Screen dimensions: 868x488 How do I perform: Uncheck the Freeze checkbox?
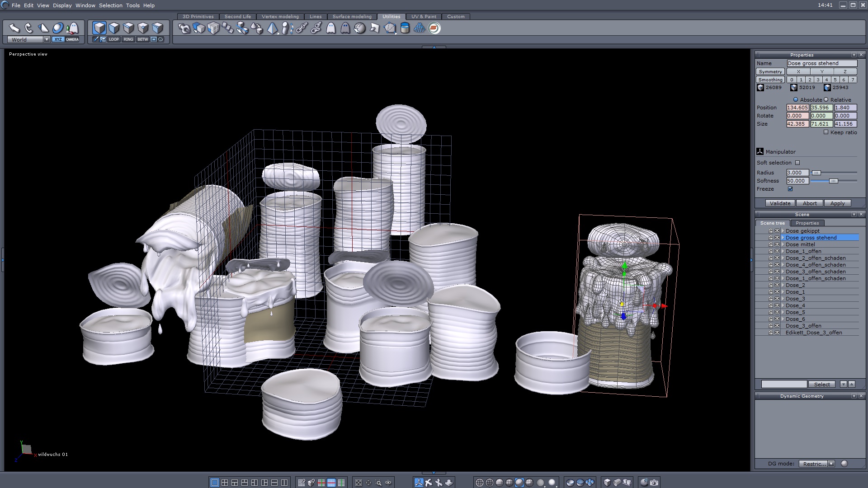point(790,189)
